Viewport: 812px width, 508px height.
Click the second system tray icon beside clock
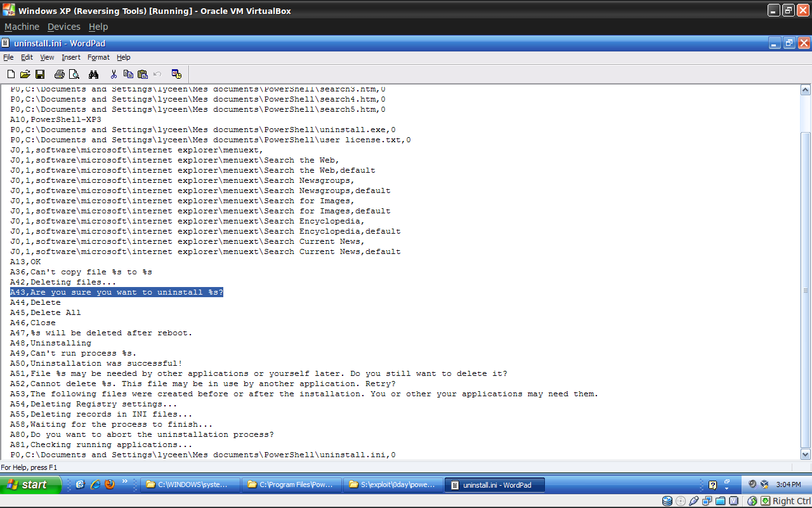pyautogui.click(x=764, y=484)
